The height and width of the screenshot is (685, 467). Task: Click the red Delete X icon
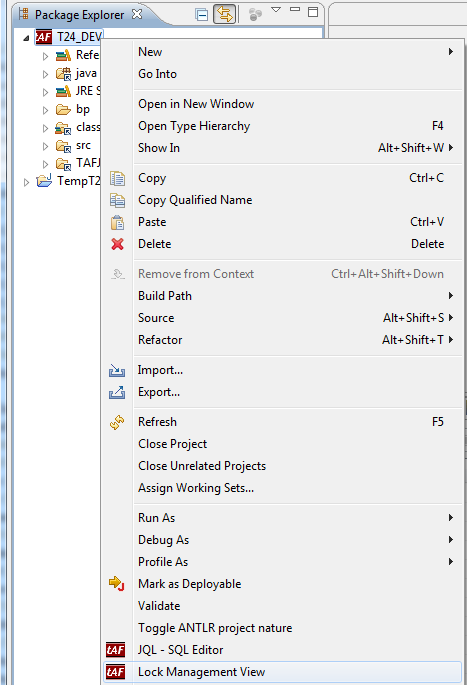[x=118, y=244]
